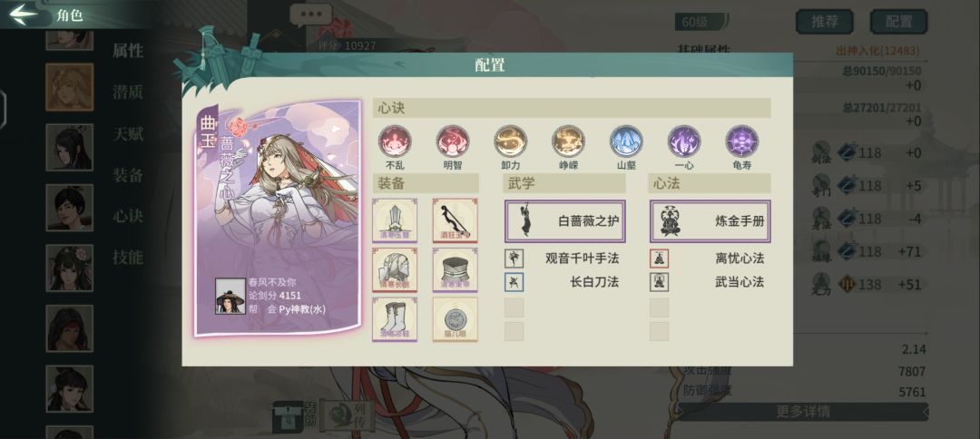Open the 猫儿眼 accessory slot
Viewport: 980px width, 439px height.
(456, 319)
